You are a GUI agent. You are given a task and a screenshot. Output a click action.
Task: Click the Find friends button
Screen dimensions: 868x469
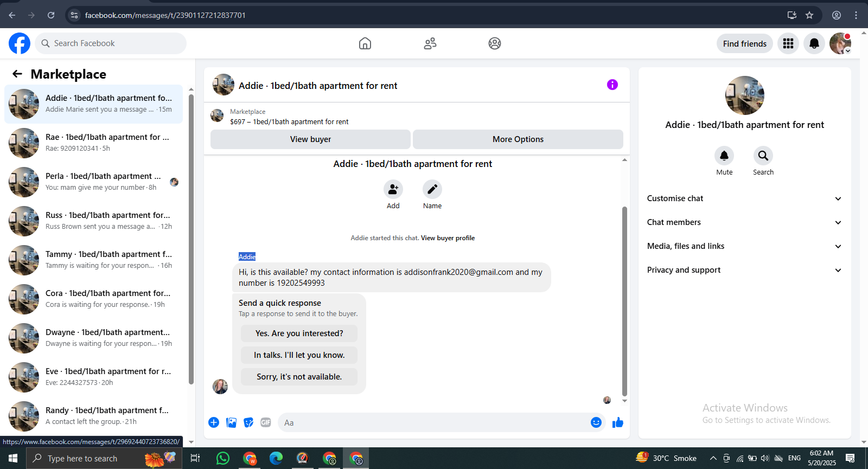click(x=745, y=43)
